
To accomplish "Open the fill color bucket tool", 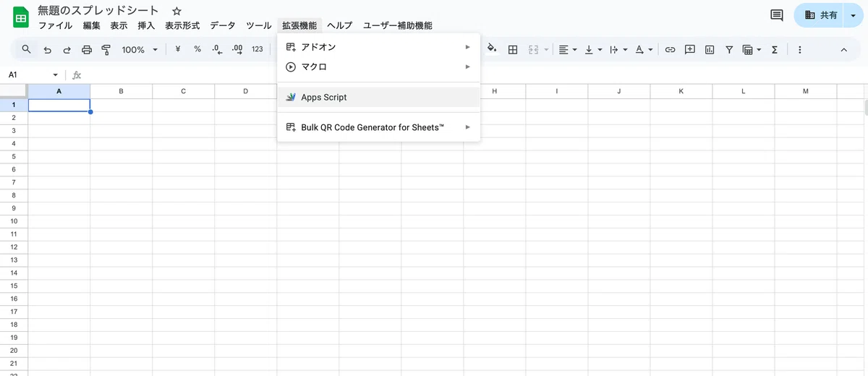I will pos(492,49).
